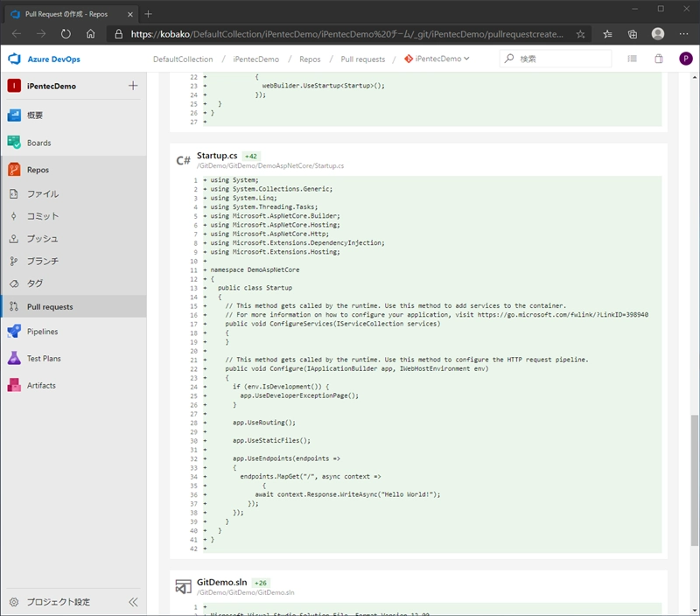Open the iPentecDemo project name in sidebar
This screenshot has width=700, height=616.
(x=52, y=86)
